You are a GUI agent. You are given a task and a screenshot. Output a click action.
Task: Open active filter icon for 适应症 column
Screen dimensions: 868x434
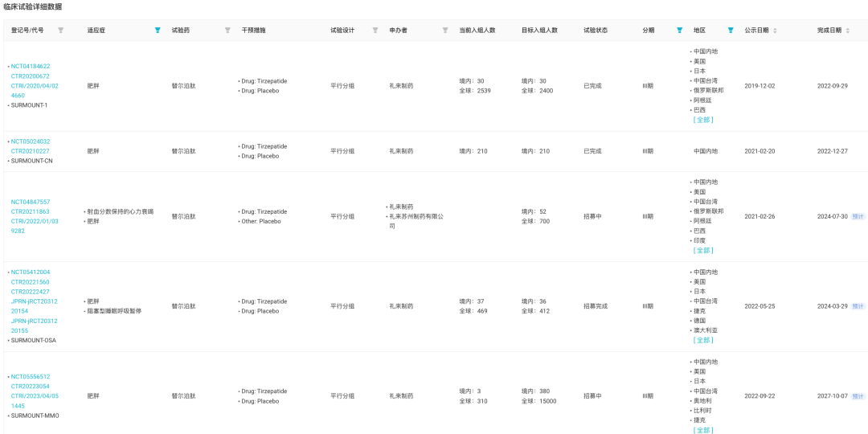pos(158,31)
